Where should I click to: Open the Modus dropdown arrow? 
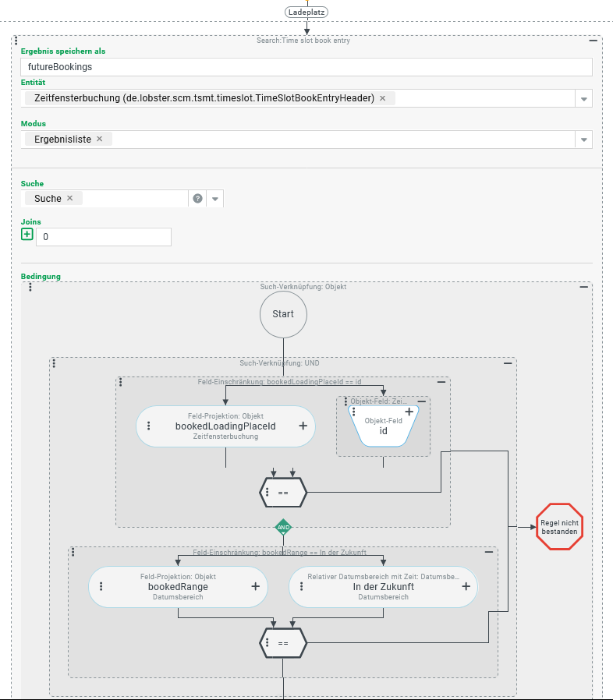[583, 140]
